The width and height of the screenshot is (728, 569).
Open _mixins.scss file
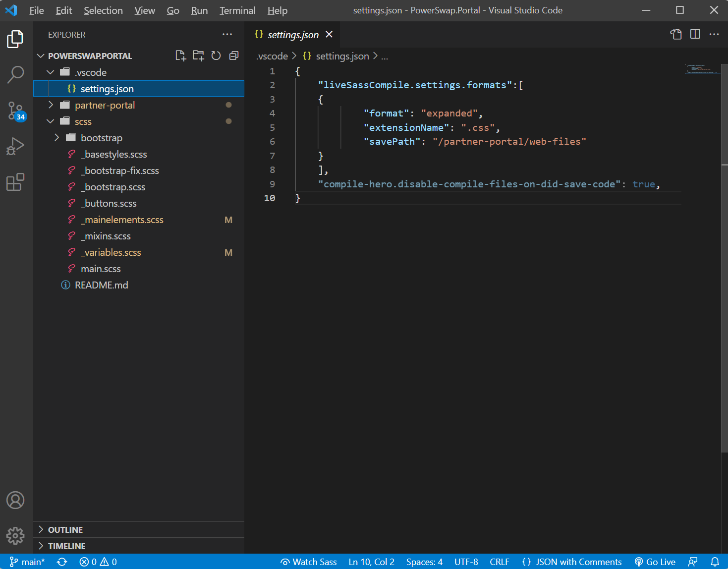pyautogui.click(x=139, y=236)
